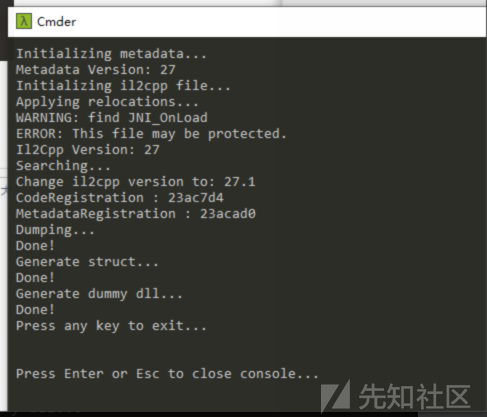
Task: Click the Cmder window title text
Action: point(56,22)
